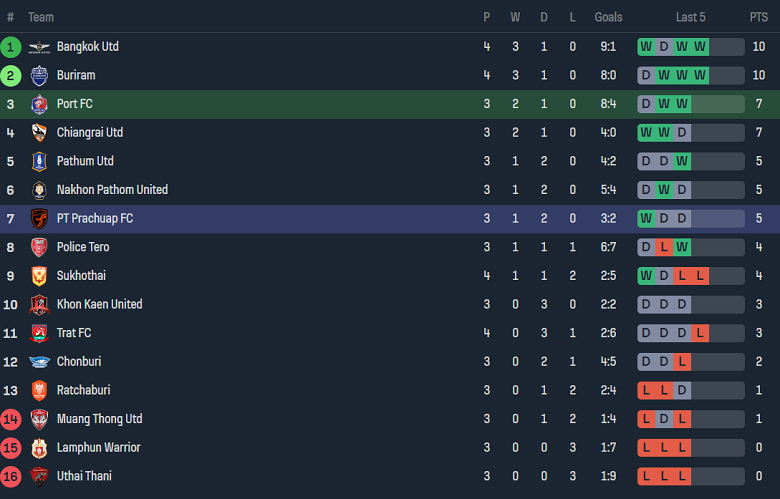
Task: Click Bangkok Utd's green rank 1 badge
Action: pyautogui.click(x=11, y=47)
